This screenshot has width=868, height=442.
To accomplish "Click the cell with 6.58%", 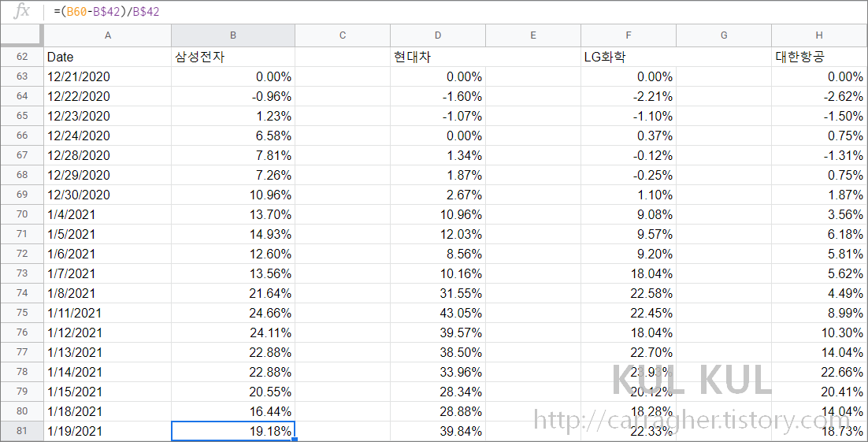I will pyautogui.click(x=233, y=136).
